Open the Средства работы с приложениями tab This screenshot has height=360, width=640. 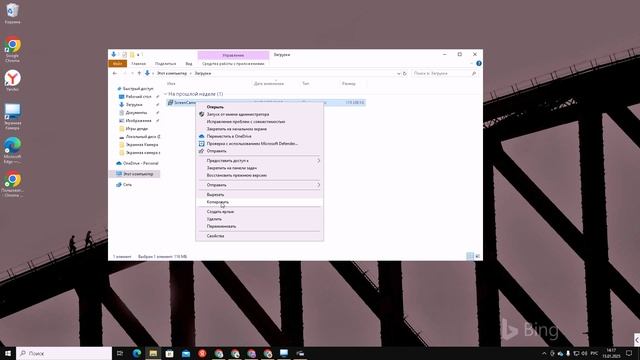click(233, 64)
